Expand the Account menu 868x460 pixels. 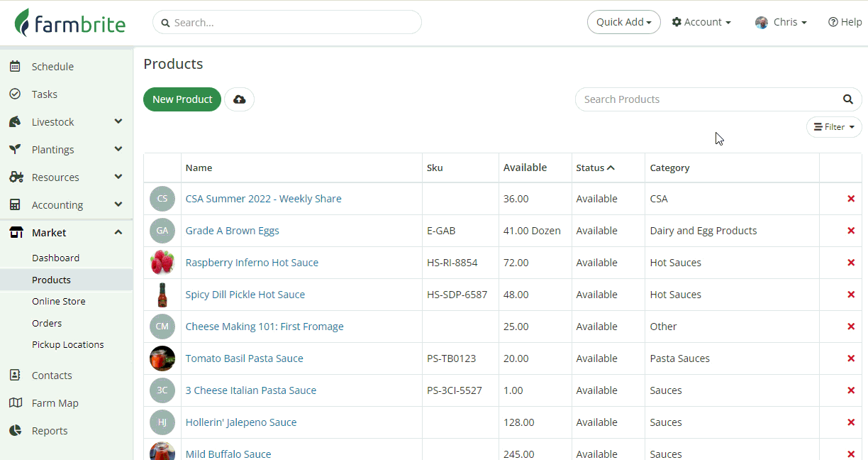(701, 22)
